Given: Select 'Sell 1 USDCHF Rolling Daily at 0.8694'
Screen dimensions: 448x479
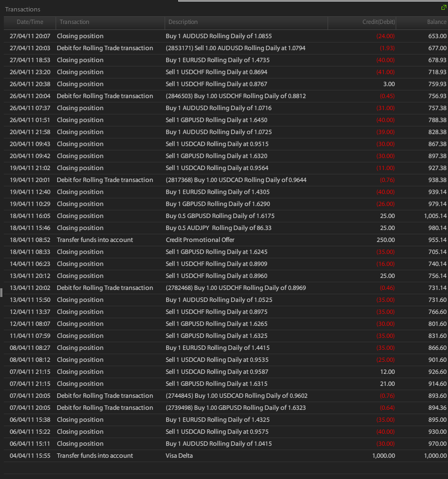Looking at the screenshot, I should [x=216, y=72].
